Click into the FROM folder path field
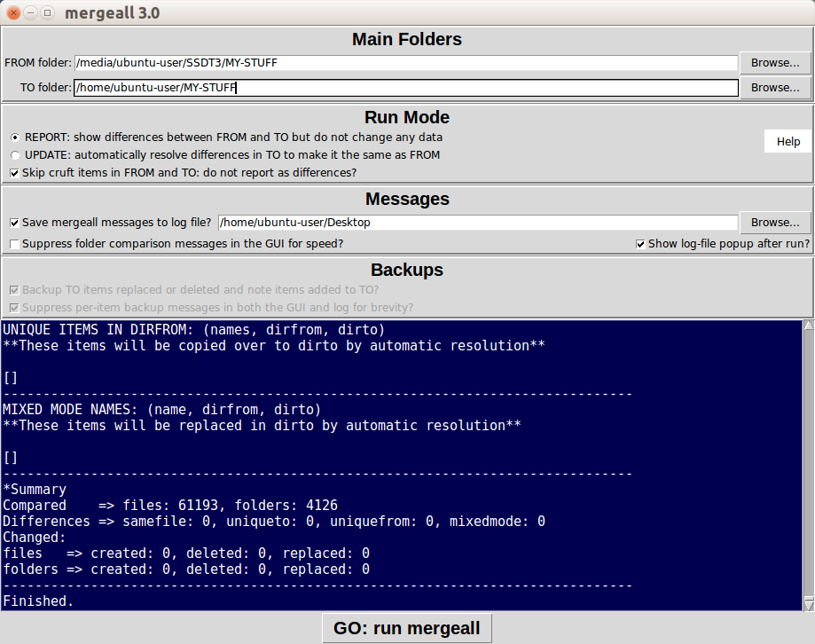Image resolution: width=815 pixels, height=644 pixels. coord(406,63)
